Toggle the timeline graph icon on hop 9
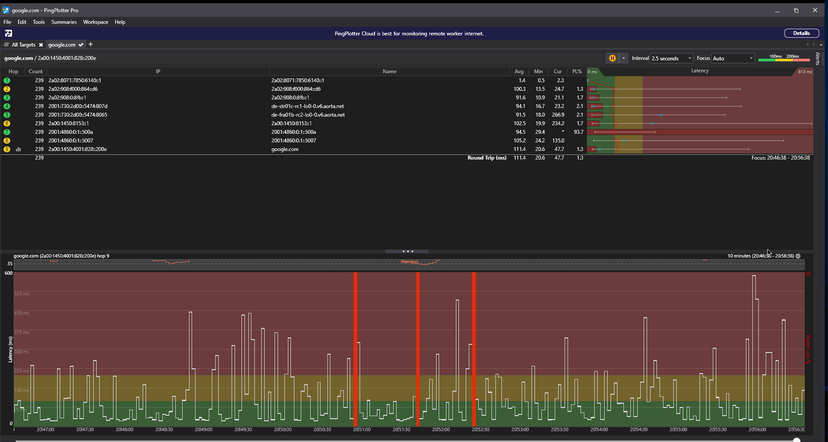828x442 pixels. (x=17, y=149)
